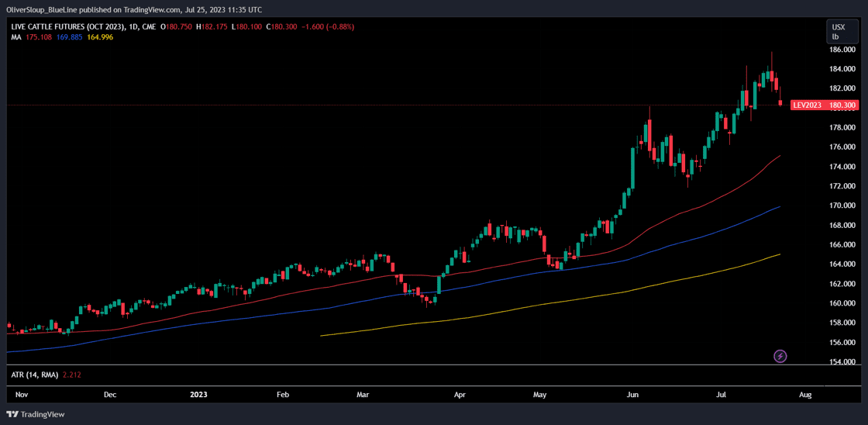Click the close price C180.300 value

click(x=281, y=26)
